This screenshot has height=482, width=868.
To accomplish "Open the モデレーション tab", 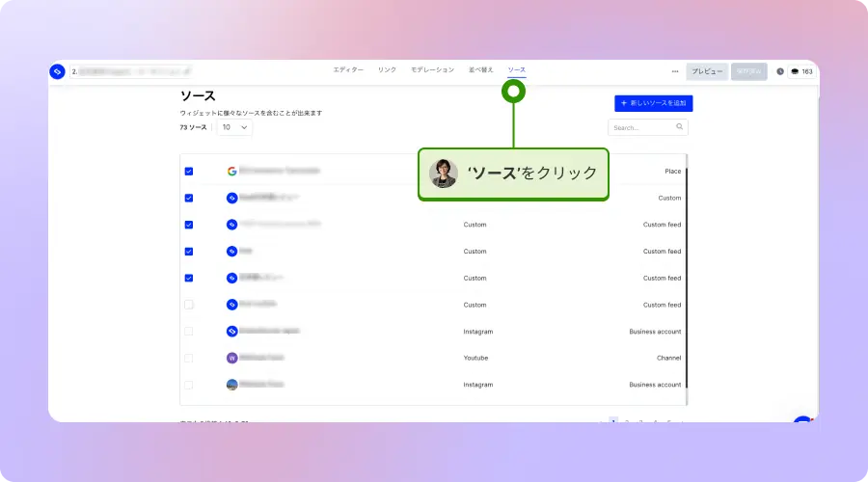I will click(x=432, y=70).
